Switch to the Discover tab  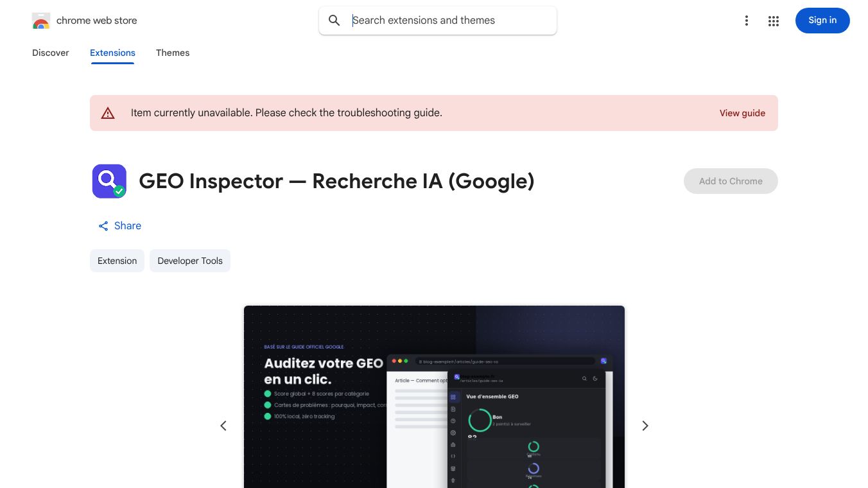pos(51,53)
